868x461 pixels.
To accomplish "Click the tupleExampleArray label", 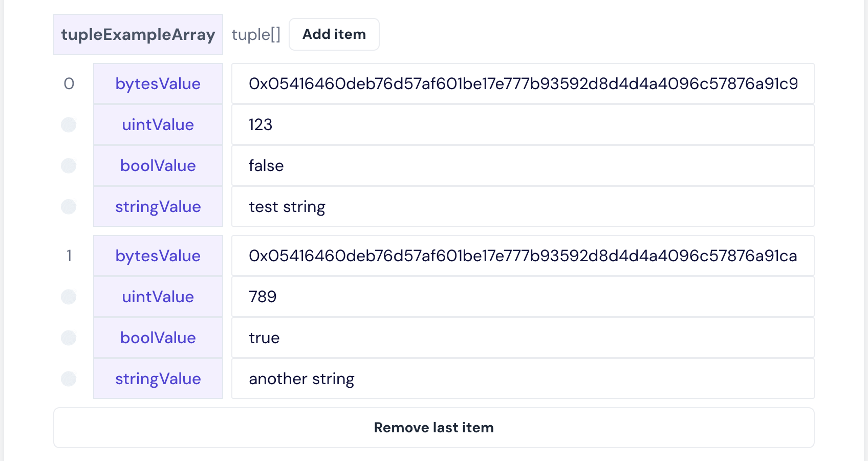I will pos(138,34).
